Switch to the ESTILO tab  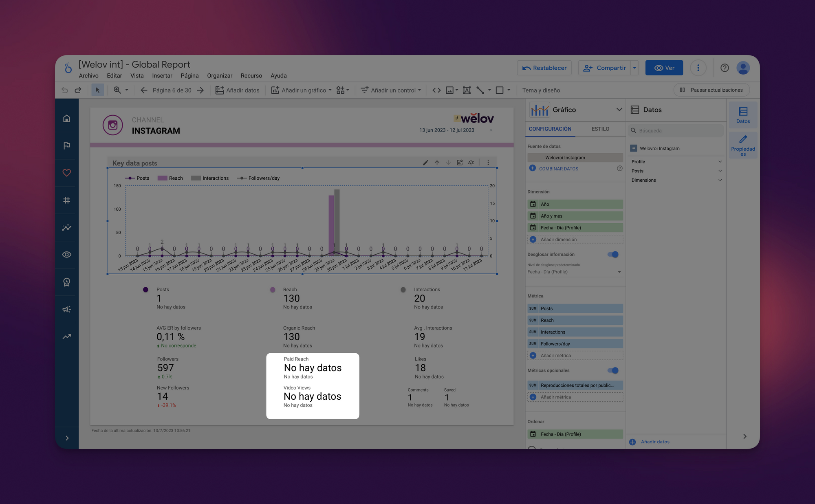pyautogui.click(x=600, y=129)
